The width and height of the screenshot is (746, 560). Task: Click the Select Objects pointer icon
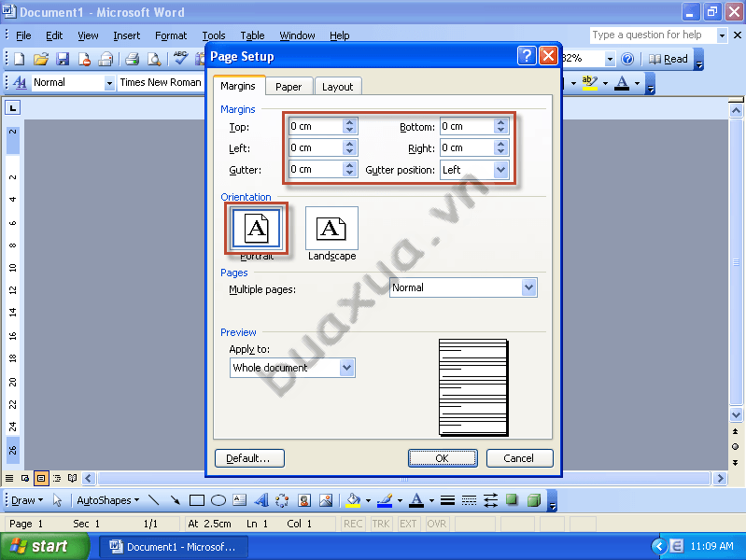pyautogui.click(x=57, y=500)
